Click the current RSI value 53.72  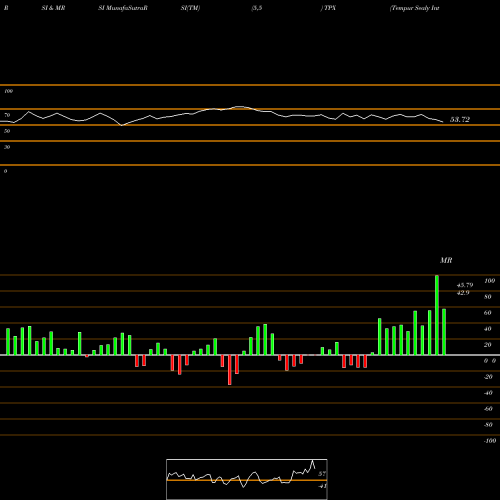click(x=460, y=119)
